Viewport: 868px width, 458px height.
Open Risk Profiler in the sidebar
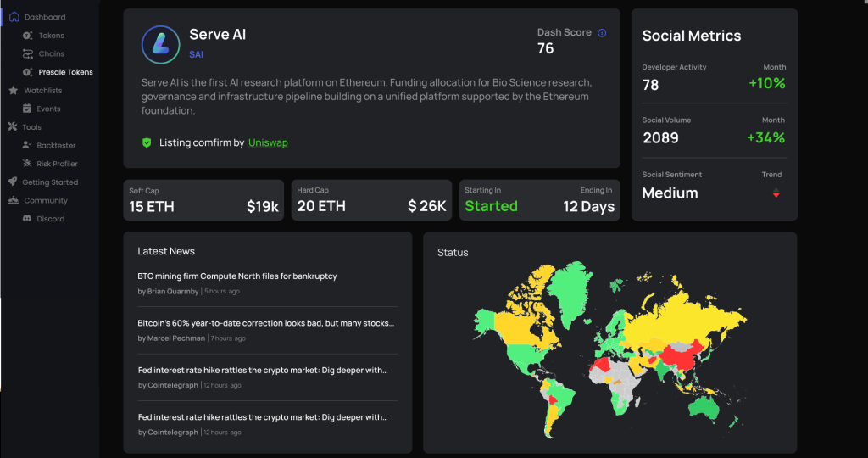point(57,164)
